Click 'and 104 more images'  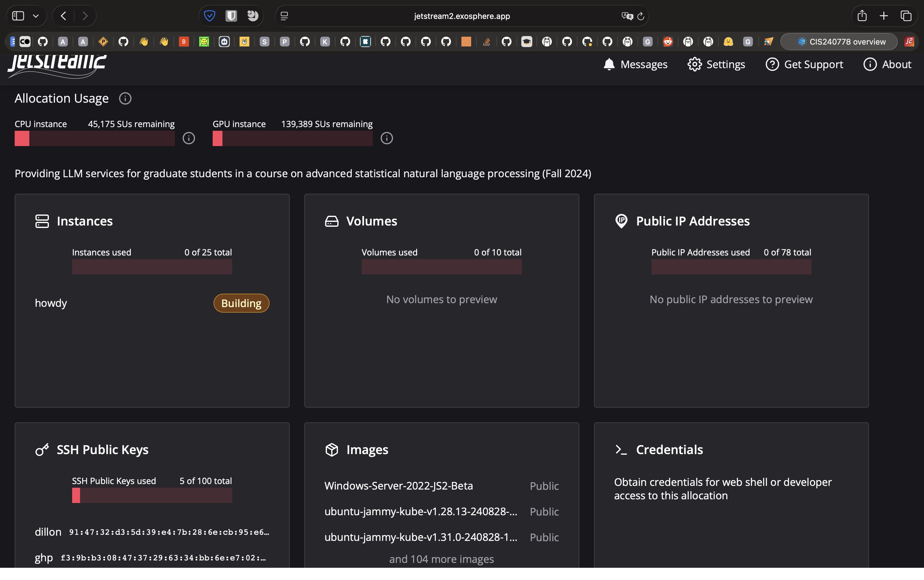442,559
